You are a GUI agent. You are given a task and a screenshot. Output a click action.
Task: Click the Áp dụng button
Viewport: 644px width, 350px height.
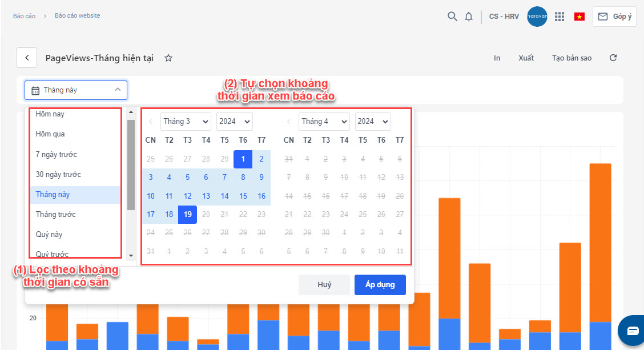click(380, 285)
